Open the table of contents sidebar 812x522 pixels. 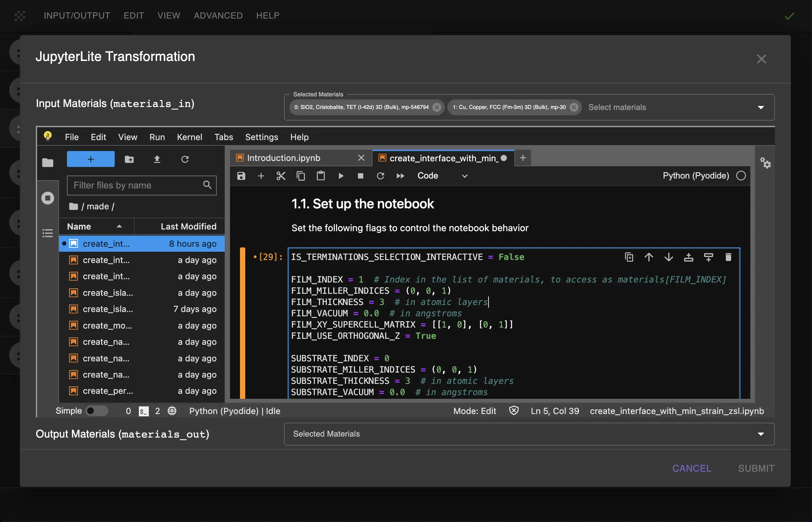tap(47, 233)
